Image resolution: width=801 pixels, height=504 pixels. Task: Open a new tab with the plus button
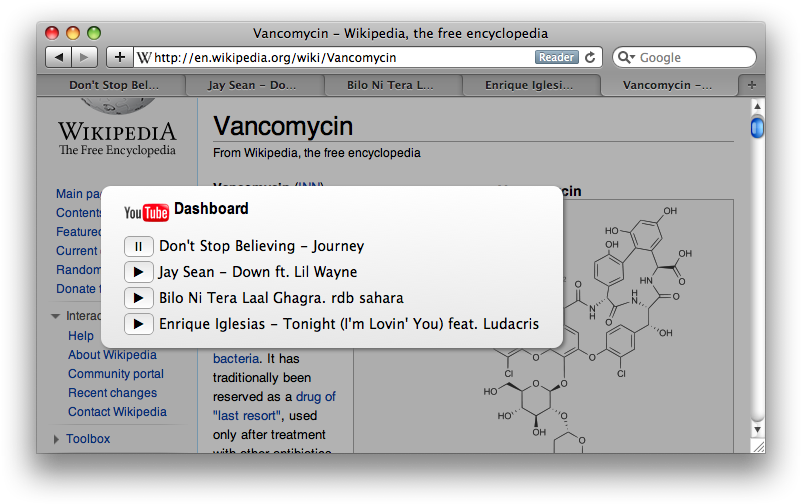752,85
